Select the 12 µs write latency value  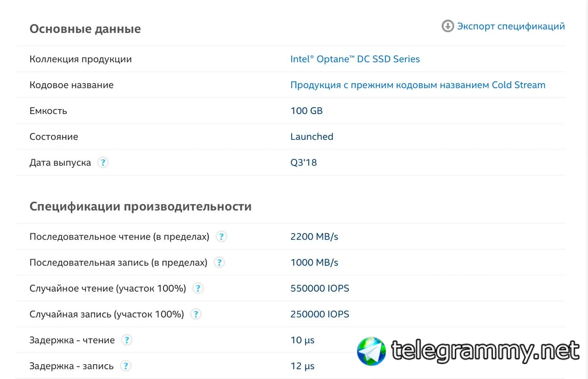pos(302,366)
